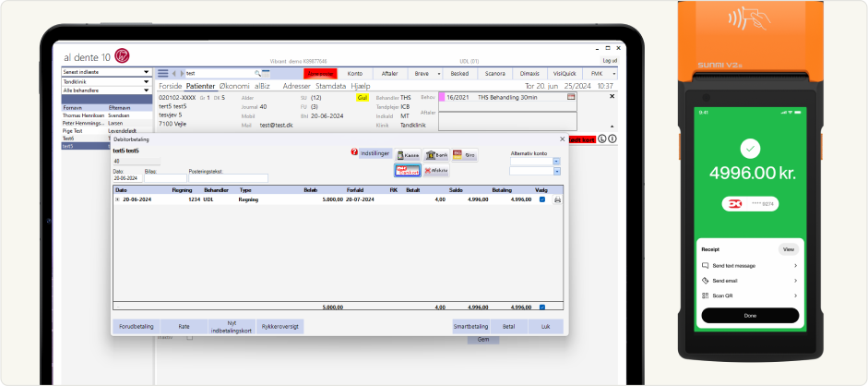Uncheck the Valg checkbox for invoice 1234
The width and height of the screenshot is (868, 386).
(x=541, y=199)
